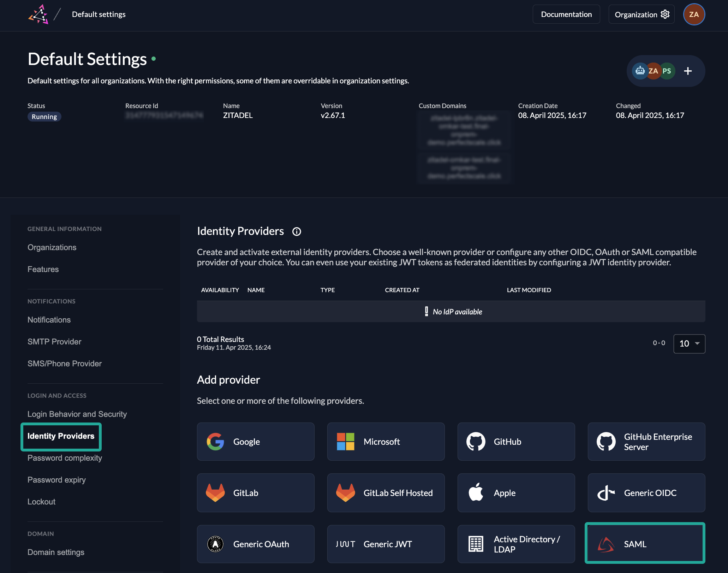Image resolution: width=728 pixels, height=573 pixels.
Task: Click the CREATED AT column header
Action: tap(402, 290)
